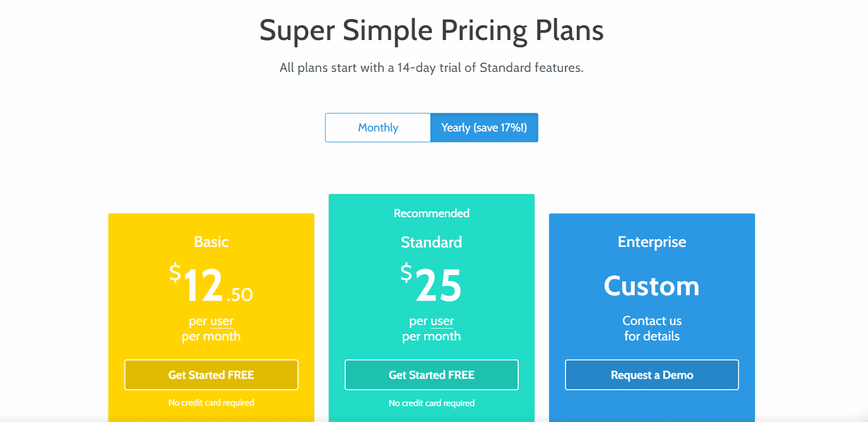Switch to Monthly billing

378,128
